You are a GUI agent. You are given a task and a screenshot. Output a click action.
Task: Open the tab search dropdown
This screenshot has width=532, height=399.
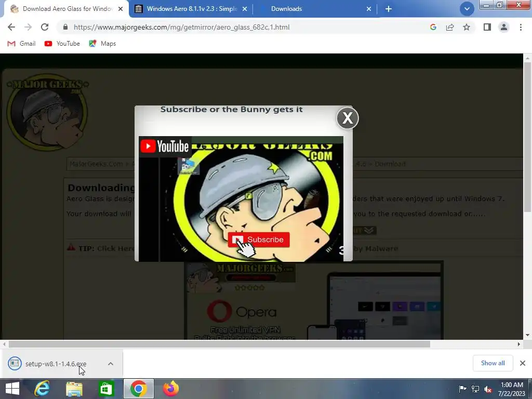coord(467,9)
